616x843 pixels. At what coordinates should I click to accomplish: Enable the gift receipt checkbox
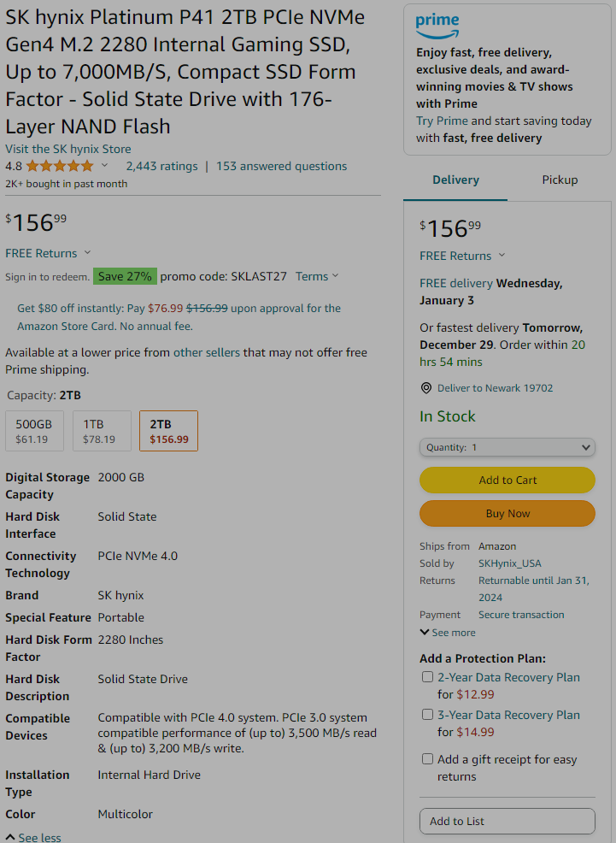427,758
